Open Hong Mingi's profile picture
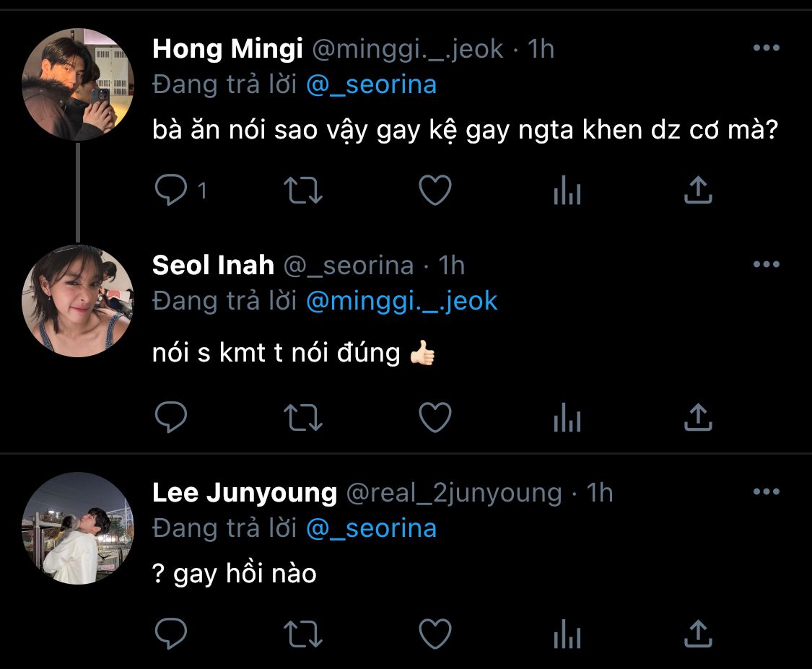The height and width of the screenshot is (669, 812). tap(78, 84)
